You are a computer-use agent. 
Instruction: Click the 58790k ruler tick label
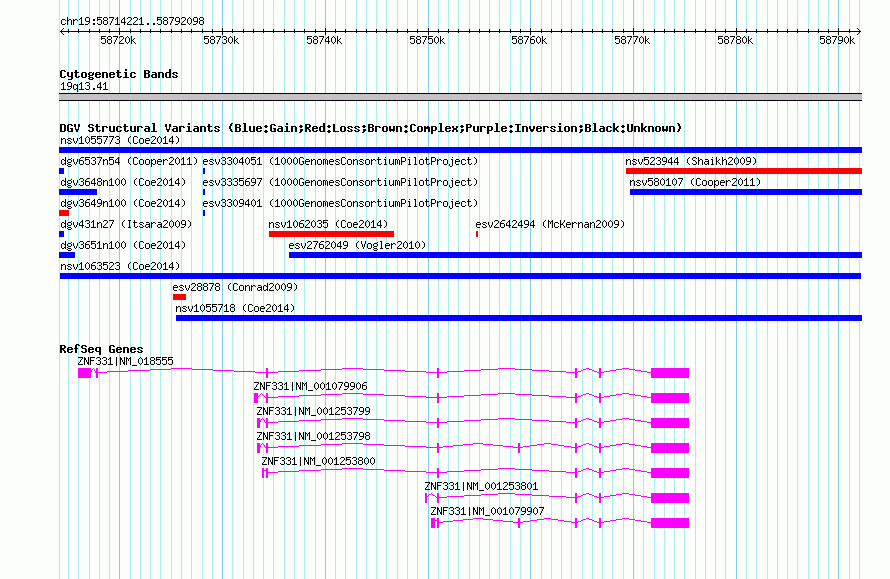pos(837,40)
